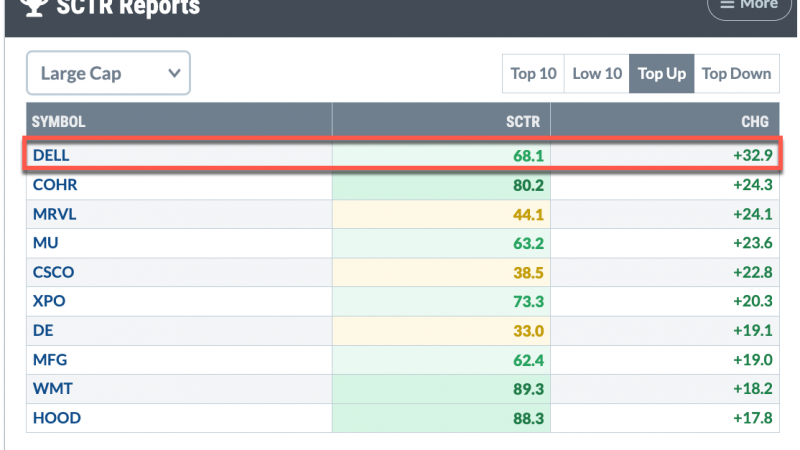
Task: Click WMT's change value +18.2
Action: (x=753, y=389)
